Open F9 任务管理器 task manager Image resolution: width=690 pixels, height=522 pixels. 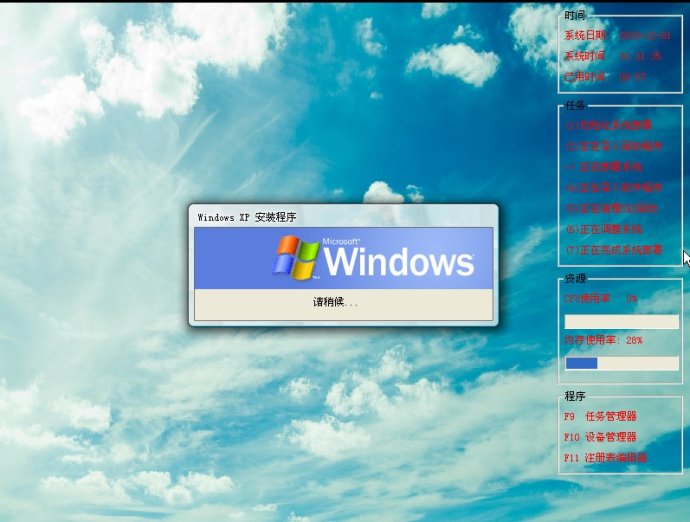[x=600, y=416]
